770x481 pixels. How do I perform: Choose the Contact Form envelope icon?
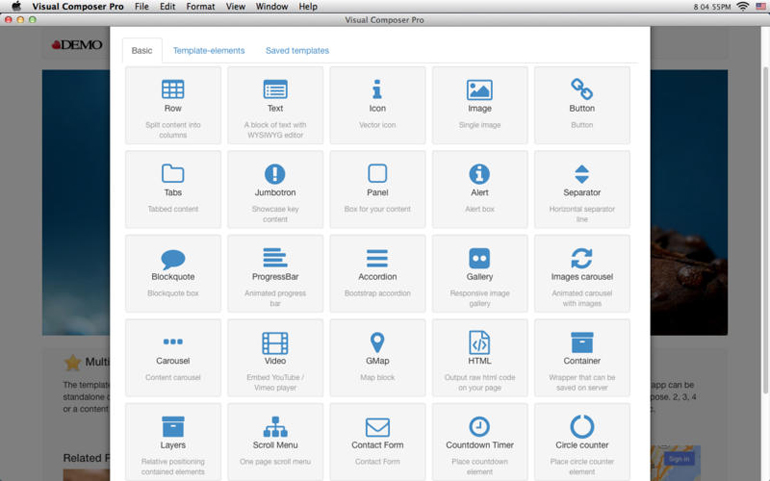pyautogui.click(x=377, y=427)
